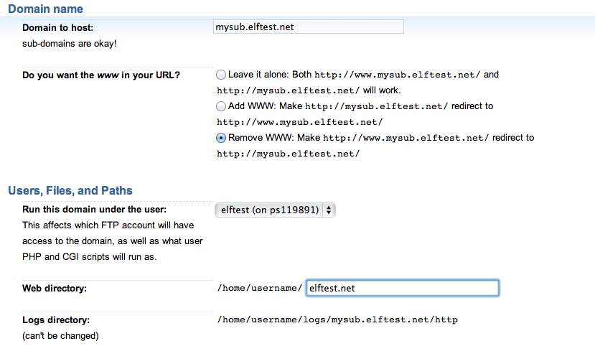This screenshot has width=595, height=364.
Task: Open the user dropdown showing elftest
Action: tap(276, 210)
